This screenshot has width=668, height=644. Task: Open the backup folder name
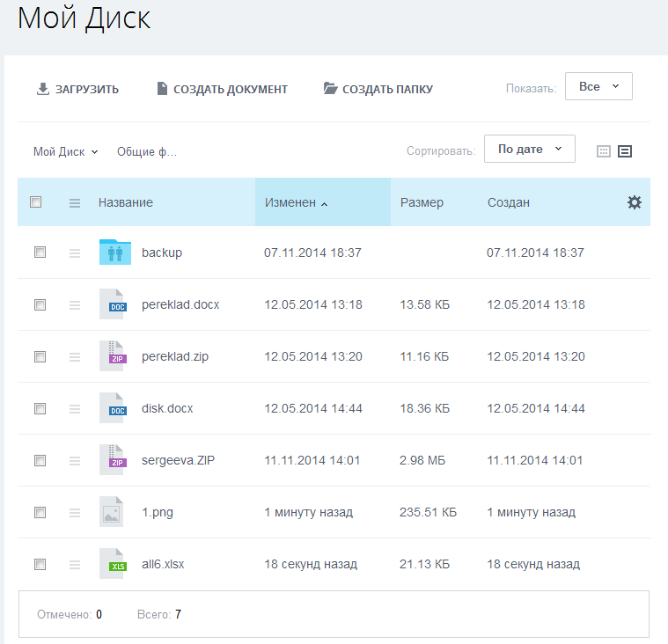click(162, 252)
